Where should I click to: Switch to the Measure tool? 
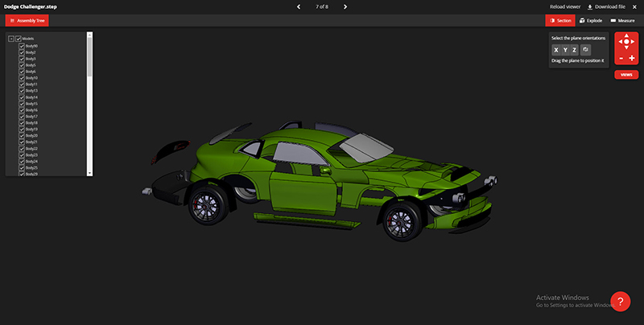pyautogui.click(x=622, y=20)
